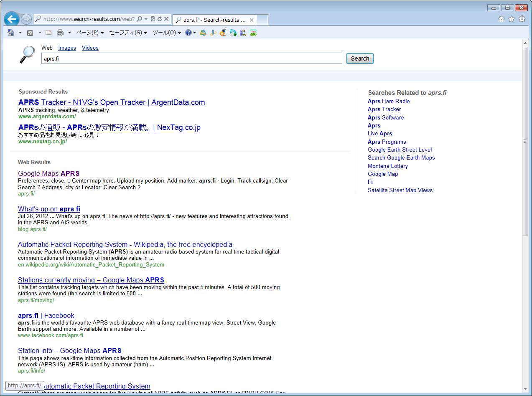Click the star document toolbar icon
The width and height of the screenshot is (532, 396).
[223, 33]
